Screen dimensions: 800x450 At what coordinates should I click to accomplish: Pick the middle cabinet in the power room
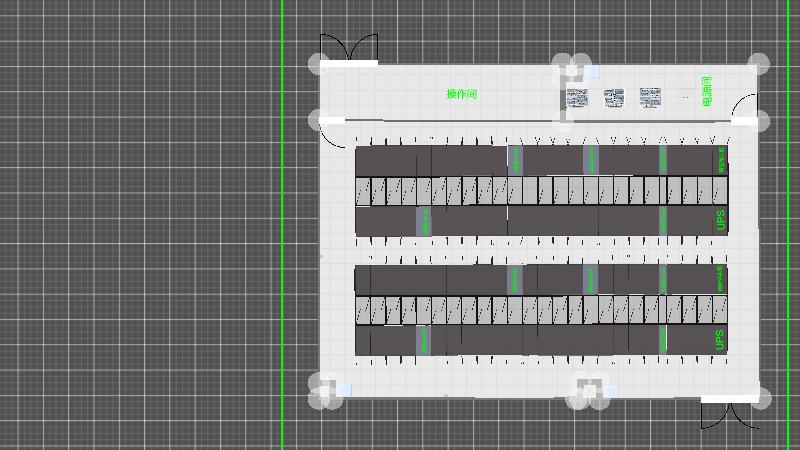(x=614, y=98)
